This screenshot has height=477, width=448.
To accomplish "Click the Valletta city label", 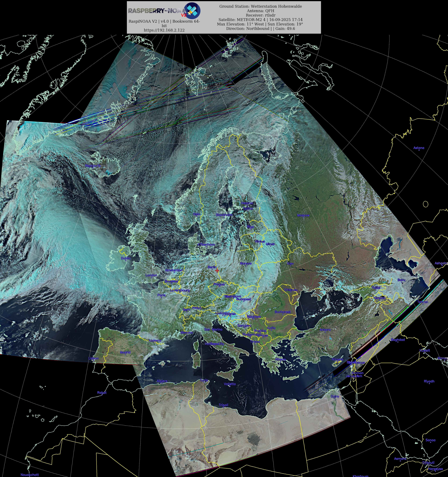I will pos(230,384).
